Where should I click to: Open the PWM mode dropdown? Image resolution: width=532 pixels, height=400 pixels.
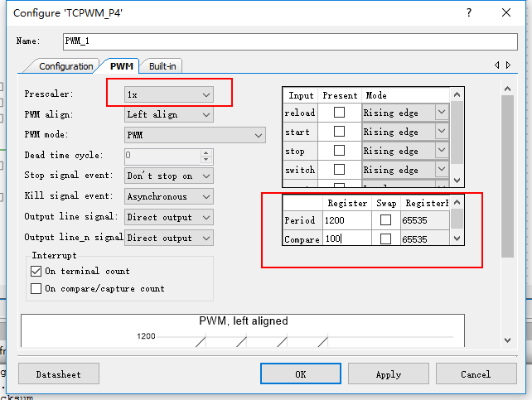click(195, 134)
